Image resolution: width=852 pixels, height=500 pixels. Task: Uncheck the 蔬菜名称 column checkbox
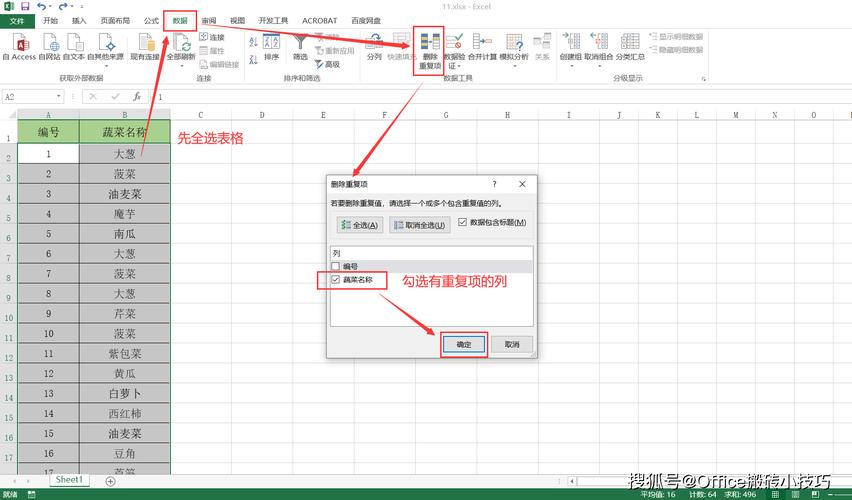point(335,280)
